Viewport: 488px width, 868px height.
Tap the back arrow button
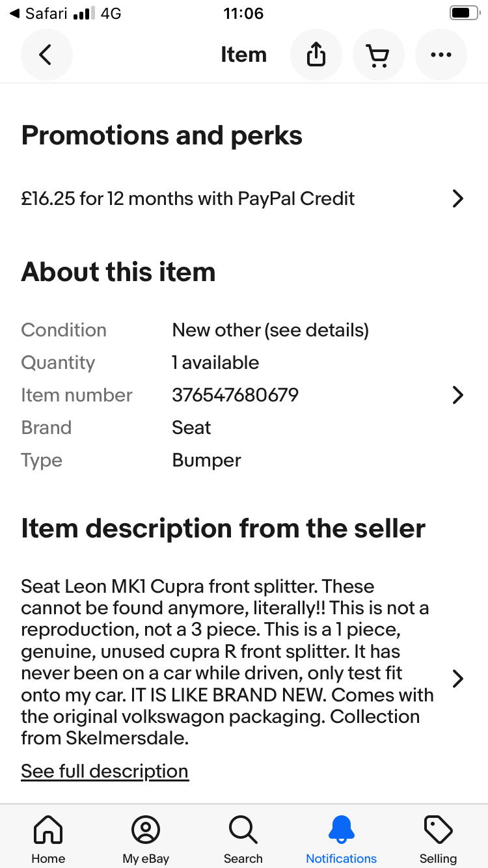tap(46, 55)
